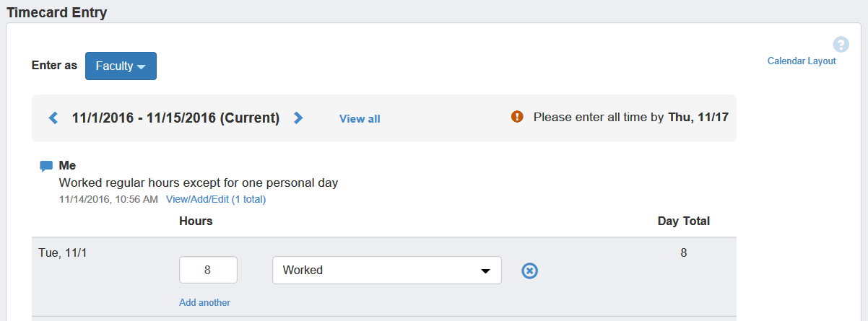Click the comment text about personal day
The height and width of the screenshot is (321, 868).
point(198,183)
